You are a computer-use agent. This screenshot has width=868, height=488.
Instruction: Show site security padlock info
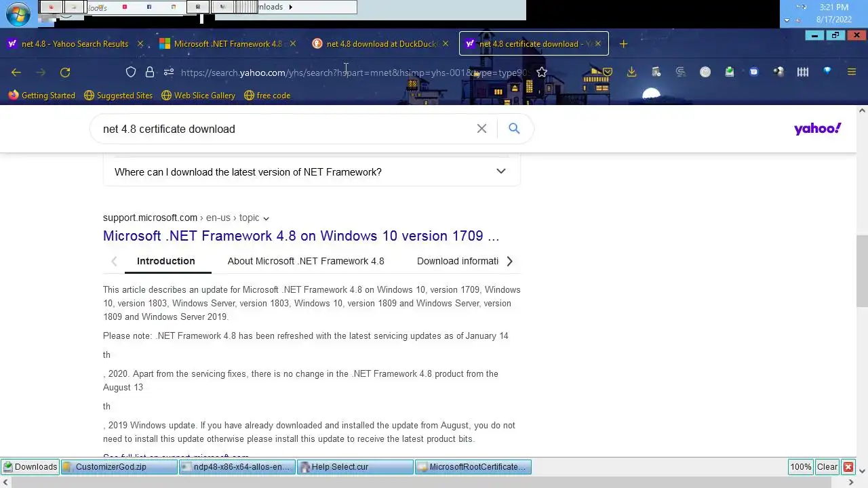[x=150, y=72]
